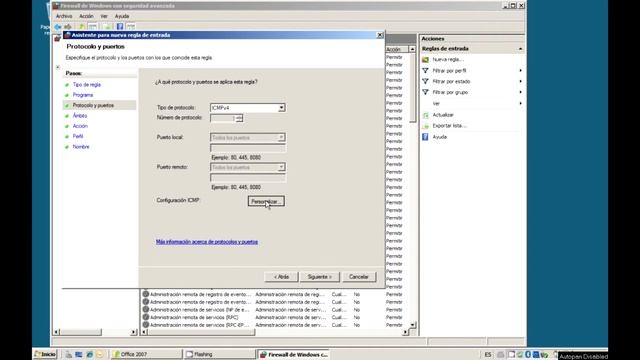Image resolution: width=640 pixels, height=360 pixels.
Task: Click the disabled Puerto local dropdown
Action: (x=248, y=138)
